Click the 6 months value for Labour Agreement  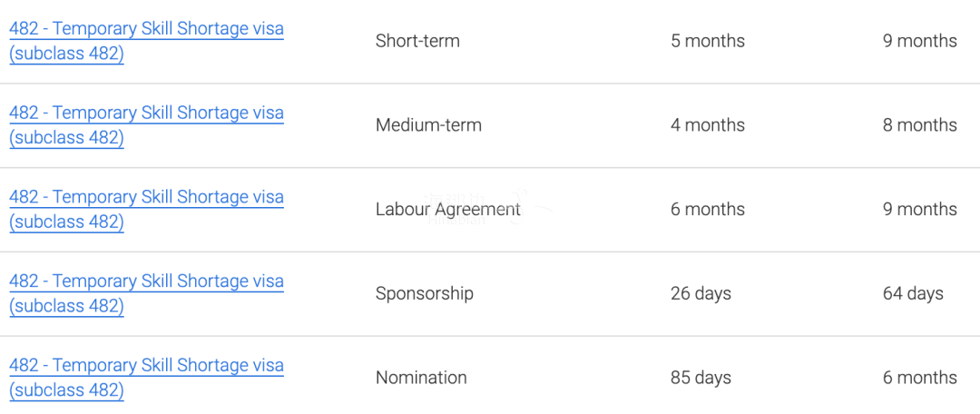[x=708, y=210]
